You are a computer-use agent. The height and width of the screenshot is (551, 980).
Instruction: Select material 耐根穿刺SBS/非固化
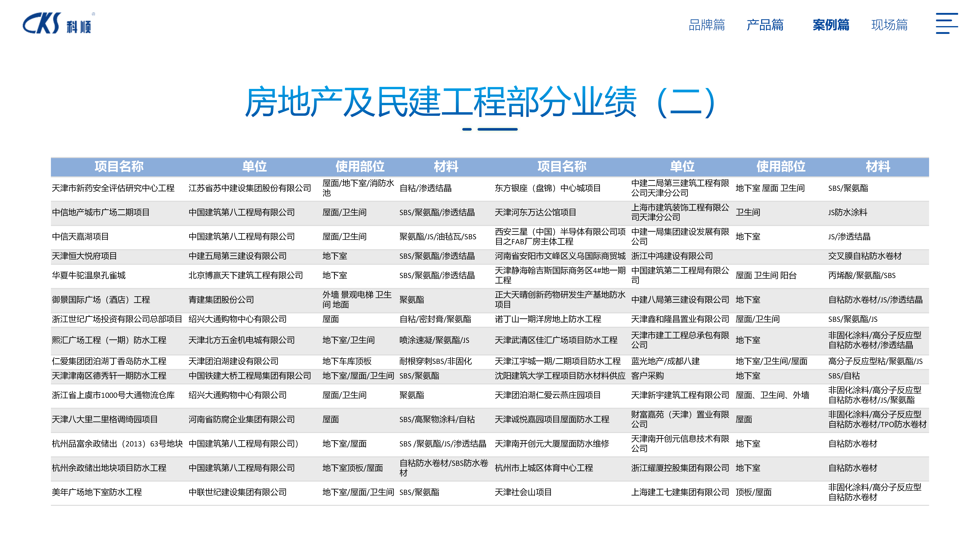tap(436, 361)
